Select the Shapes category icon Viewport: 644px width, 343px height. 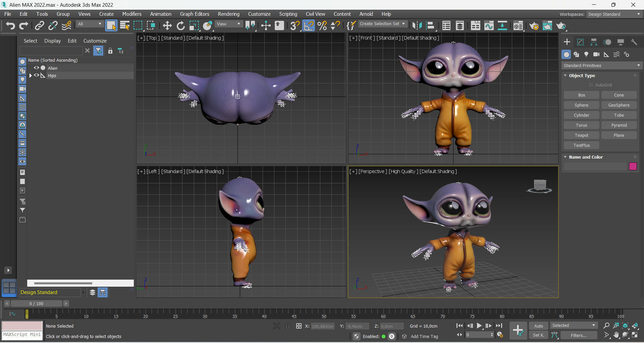576,54
